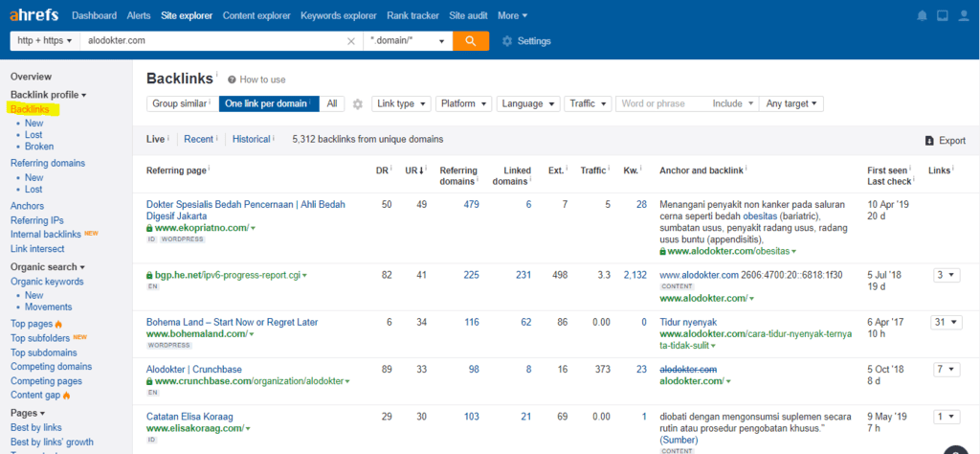Collapse the Organic search section
The height and width of the screenshot is (454, 980).
[48, 267]
